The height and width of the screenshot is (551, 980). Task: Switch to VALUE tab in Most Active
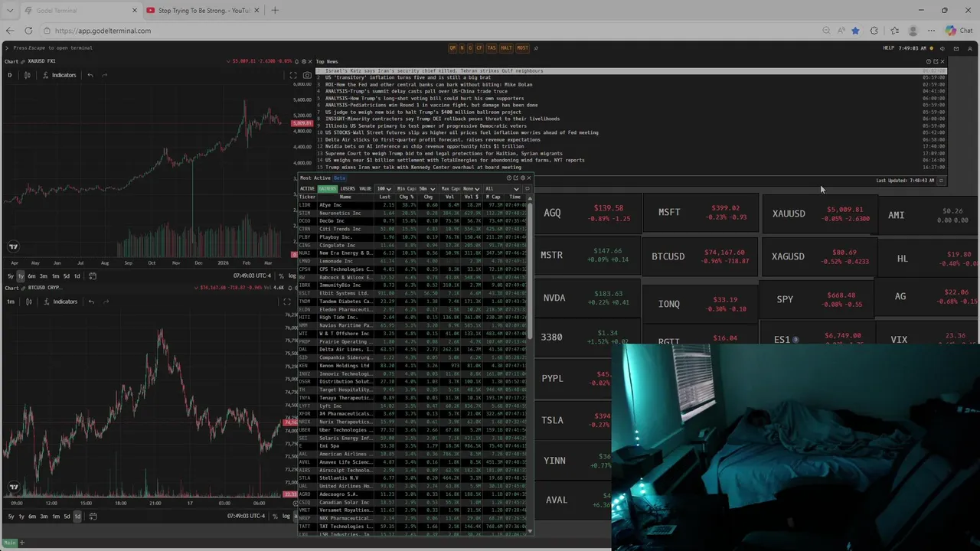(x=365, y=188)
